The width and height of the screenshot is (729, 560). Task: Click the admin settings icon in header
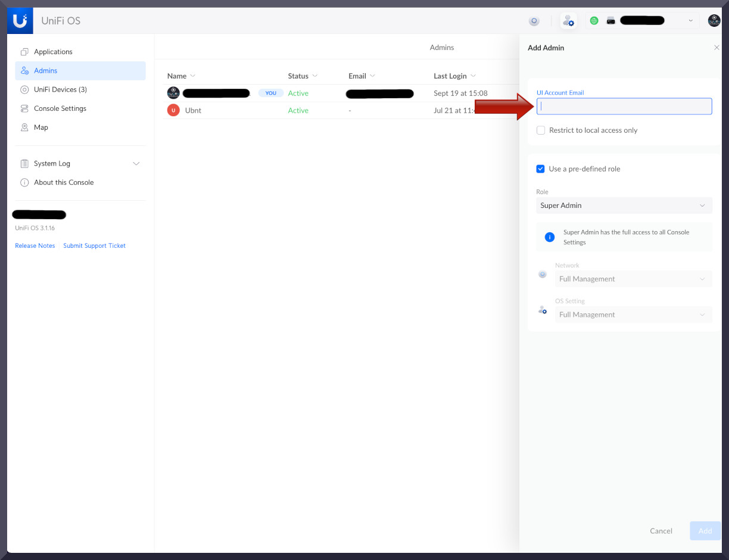(568, 20)
